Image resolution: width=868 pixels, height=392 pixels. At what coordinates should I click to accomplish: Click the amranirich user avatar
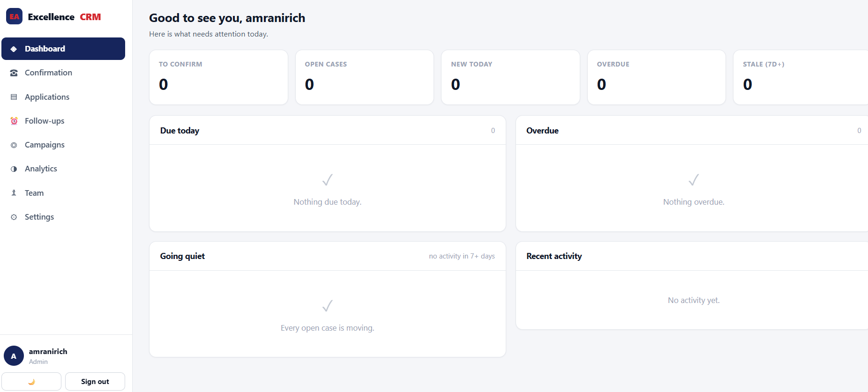[x=14, y=356]
